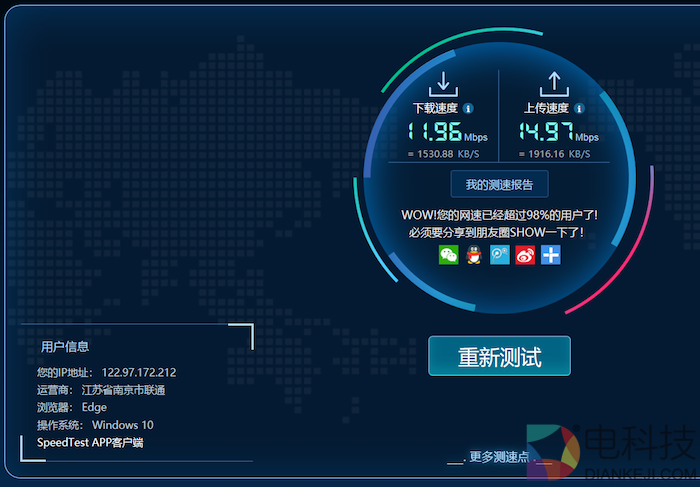Click the 江苏省南京市联通 carrier text
Image resolution: width=700 pixels, height=487 pixels.
(122, 390)
